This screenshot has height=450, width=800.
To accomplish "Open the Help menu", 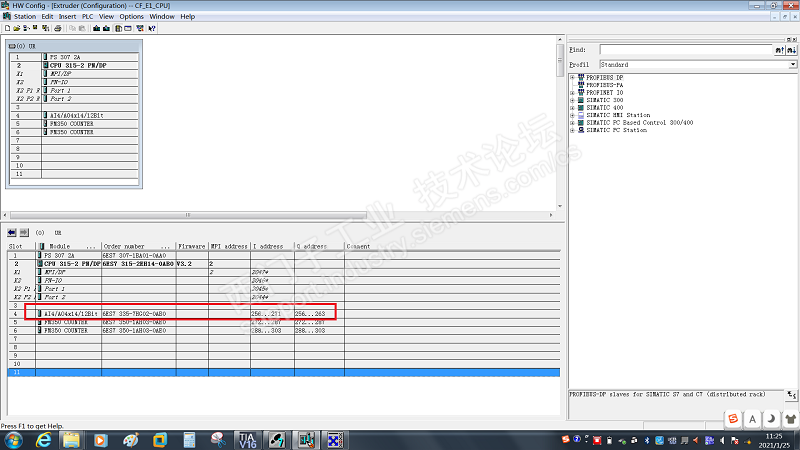I will coord(187,16).
